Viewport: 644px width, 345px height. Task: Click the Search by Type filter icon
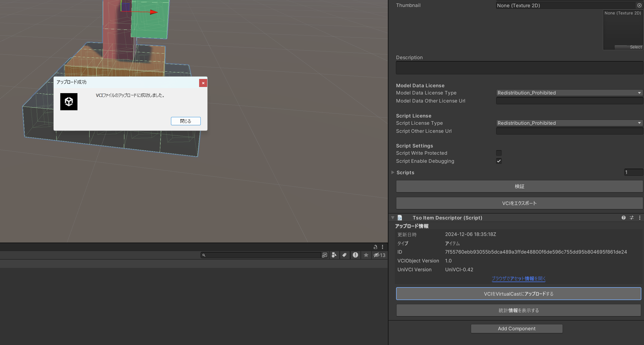[x=334, y=255]
